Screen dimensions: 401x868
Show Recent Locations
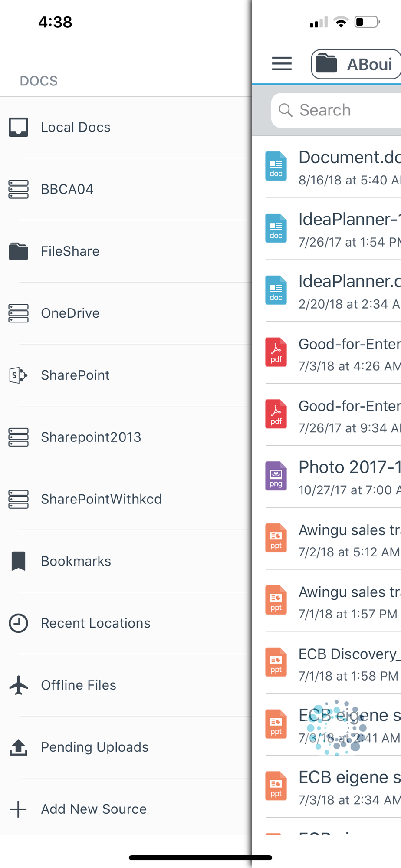point(126,623)
